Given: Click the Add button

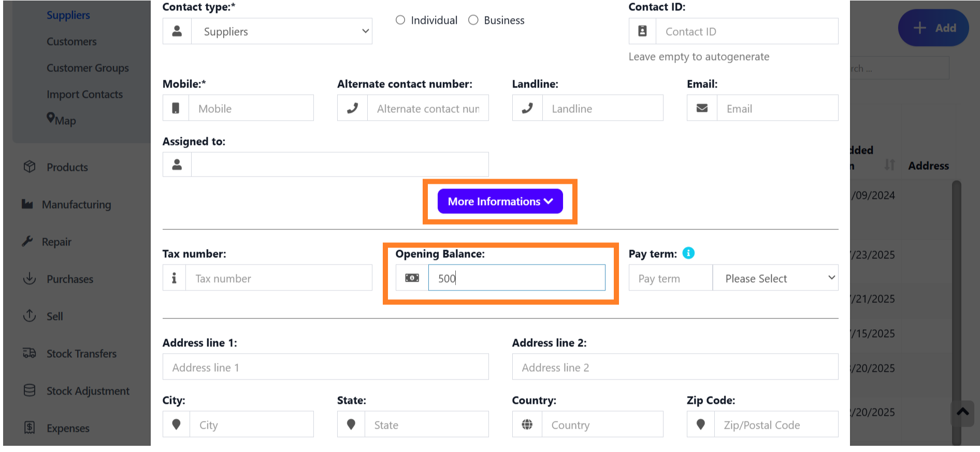Looking at the screenshot, I should tap(934, 28).
